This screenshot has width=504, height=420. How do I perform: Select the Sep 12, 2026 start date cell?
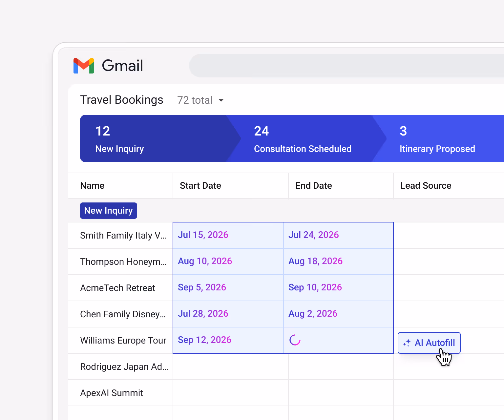(x=228, y=340)
